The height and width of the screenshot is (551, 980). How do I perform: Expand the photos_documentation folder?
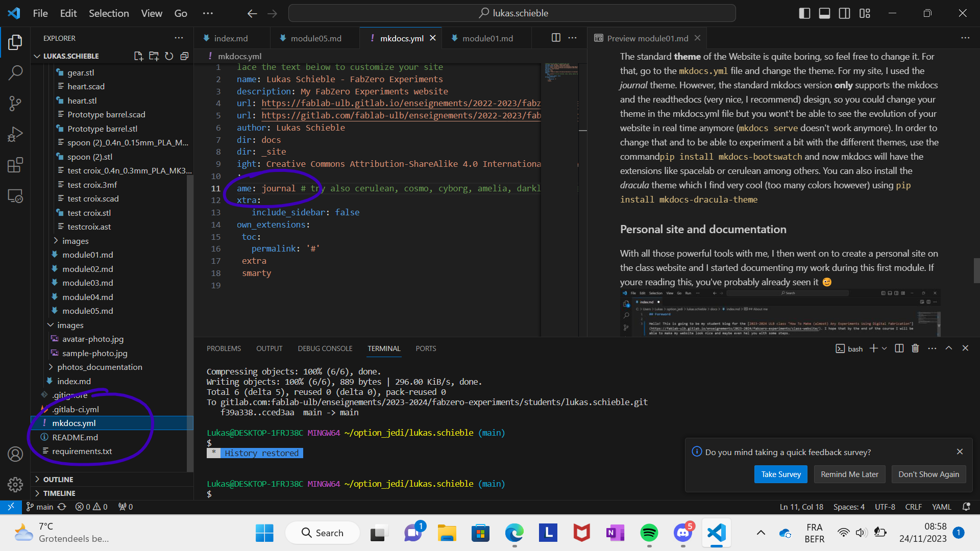pos(100,367)
